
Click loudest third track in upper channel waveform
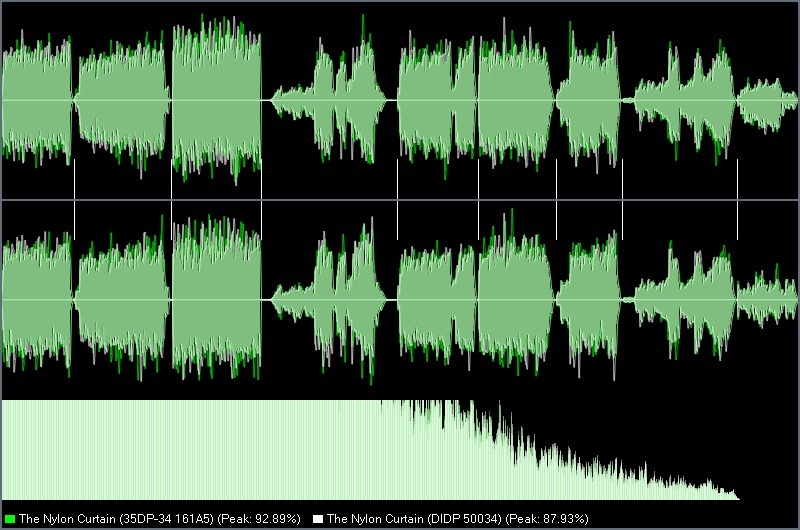(216, 100)
